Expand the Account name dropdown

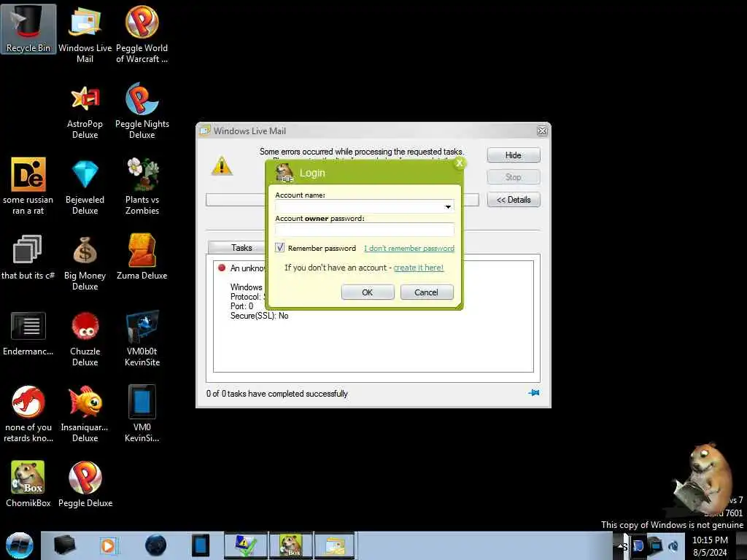coord(448,206)
